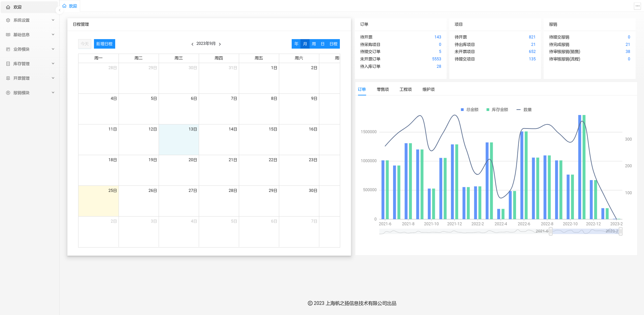Click the left handle of the chart range slider
644x315 pixels.
(x=551, y=231)
